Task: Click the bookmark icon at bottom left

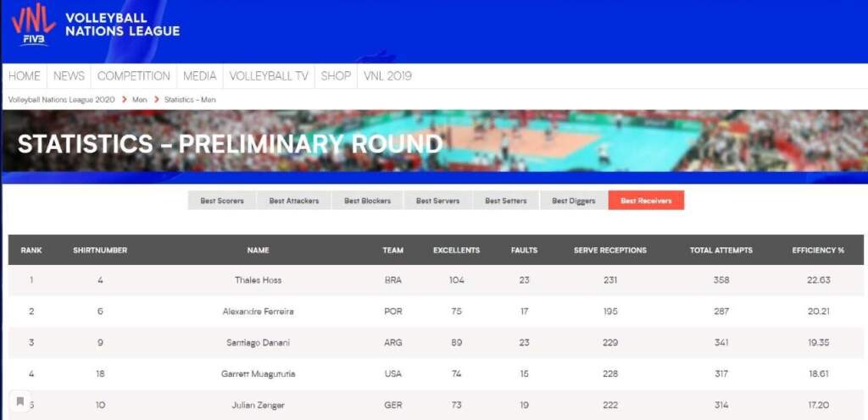Action: [20, 401]
